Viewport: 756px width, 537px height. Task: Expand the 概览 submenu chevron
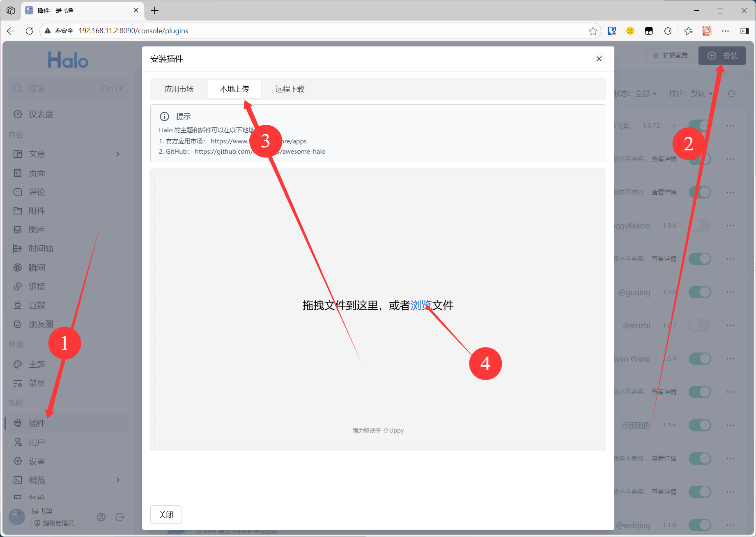[118, 480]
